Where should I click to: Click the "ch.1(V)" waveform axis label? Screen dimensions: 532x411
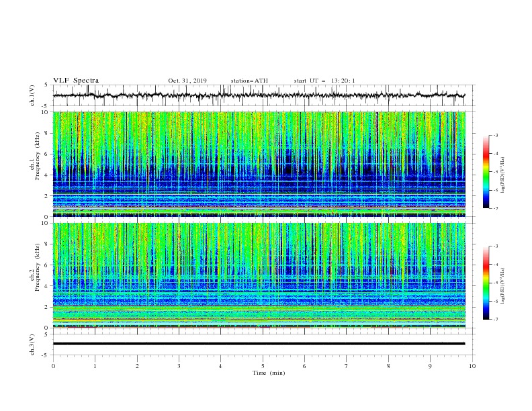pyautogui.click(x=32, y=95)
